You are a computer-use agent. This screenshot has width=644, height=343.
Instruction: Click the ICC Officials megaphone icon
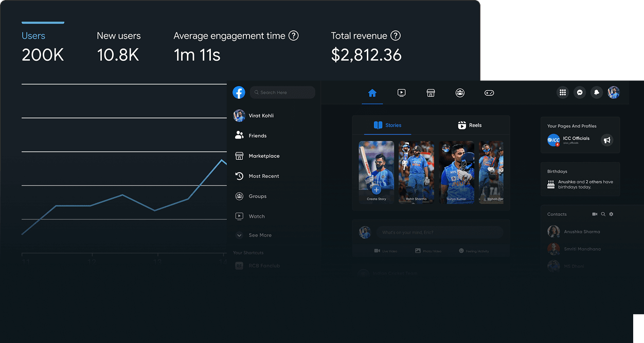tap(607, 140)
